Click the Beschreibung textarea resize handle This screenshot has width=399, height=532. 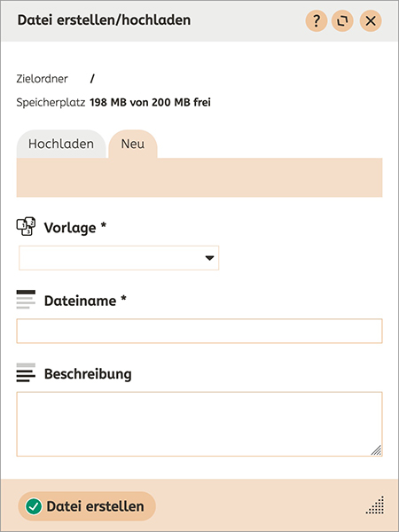[x=376, y=450]
